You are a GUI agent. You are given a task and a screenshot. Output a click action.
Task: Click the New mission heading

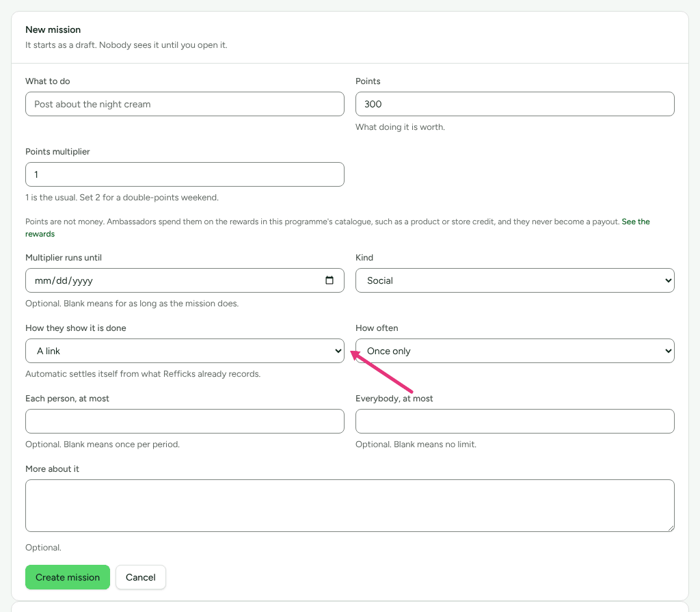tap(53, 29)
